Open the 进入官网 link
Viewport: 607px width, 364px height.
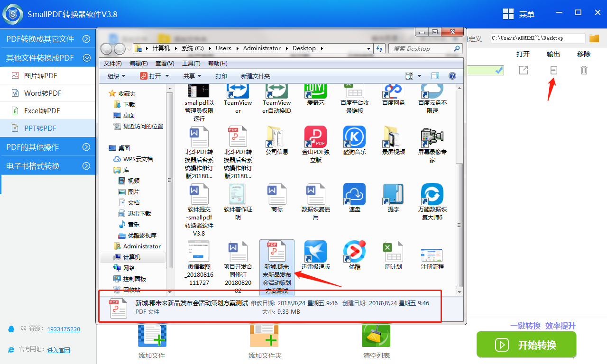tap(59, 350)
